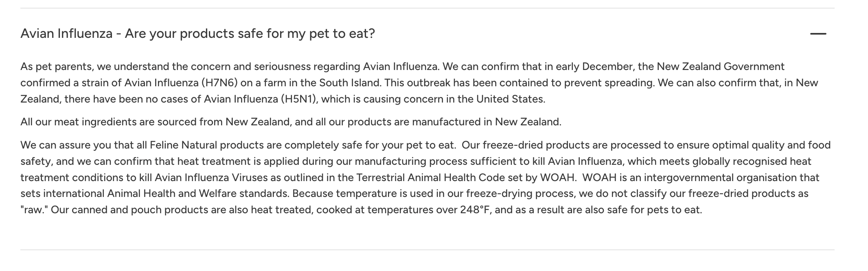The image size is (868, 271).
Task: Click the horizontal divider above the question
Action: [x=427, y=8]
